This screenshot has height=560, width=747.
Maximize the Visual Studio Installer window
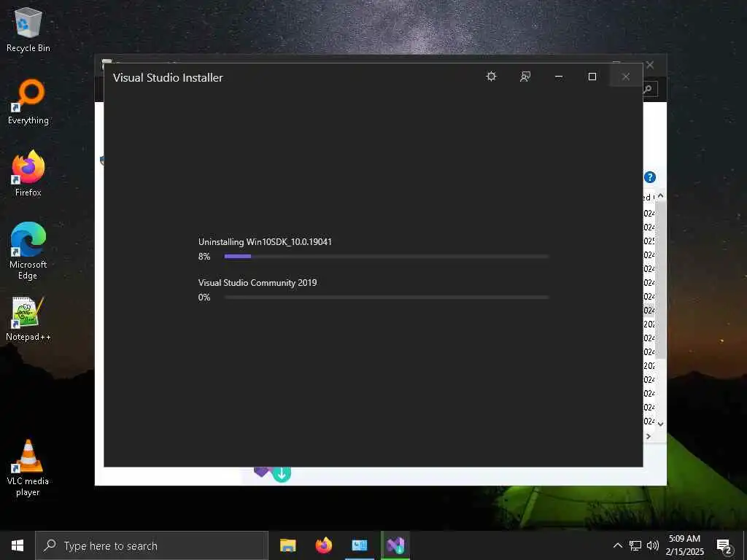pos(592,77)
